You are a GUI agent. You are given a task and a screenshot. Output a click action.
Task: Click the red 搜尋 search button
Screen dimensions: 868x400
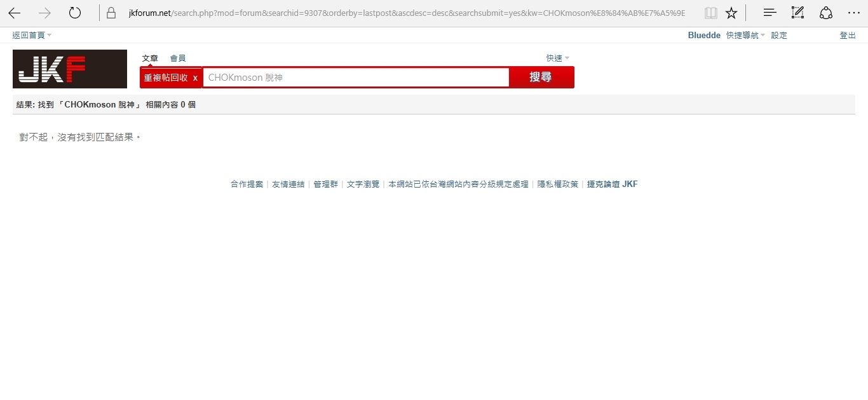click(541, 77)
